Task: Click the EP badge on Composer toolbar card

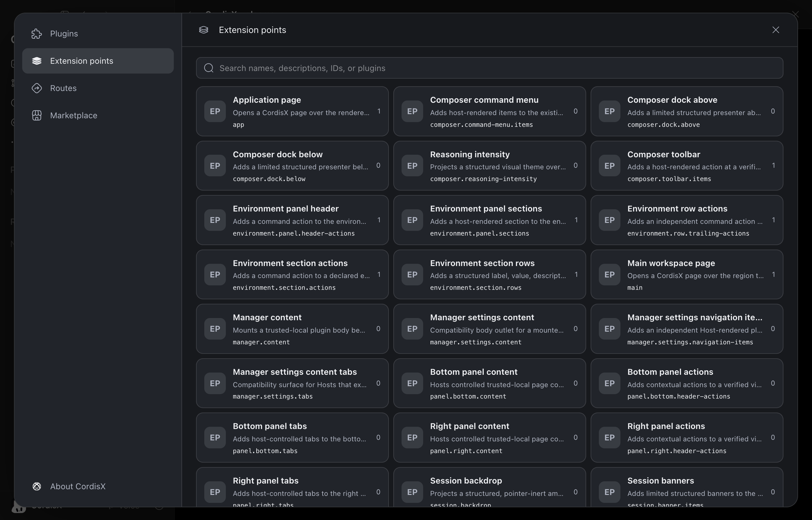Action: pos(609,166)
